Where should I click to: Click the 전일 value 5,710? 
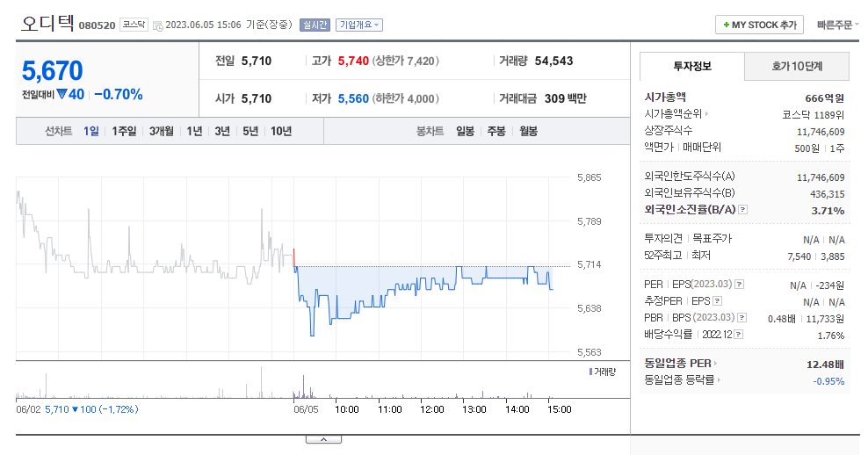pos(257,61)
